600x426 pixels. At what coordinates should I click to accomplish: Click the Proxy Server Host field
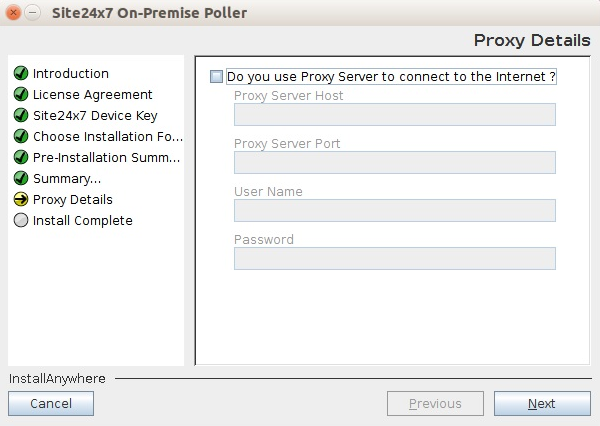(394, 115)
